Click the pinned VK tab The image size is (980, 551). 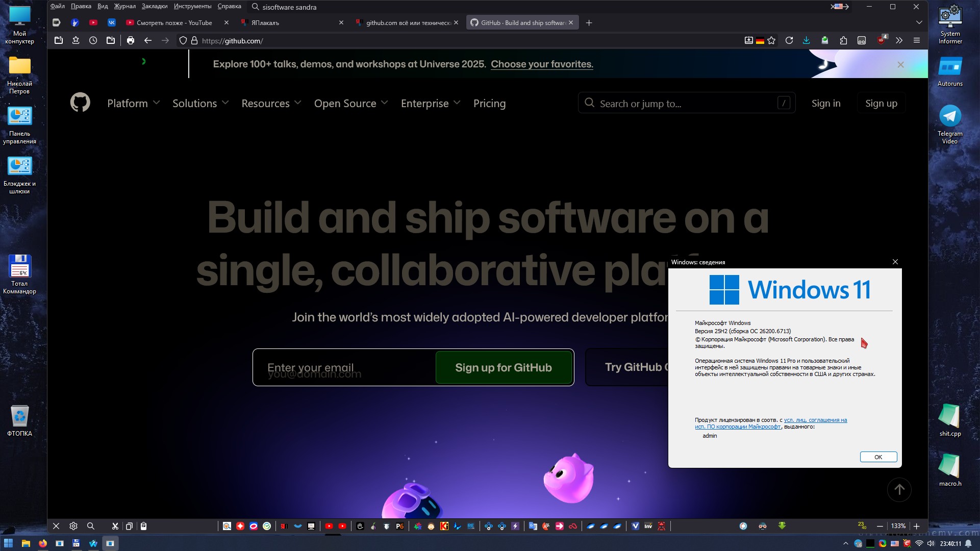coord(112,22)
